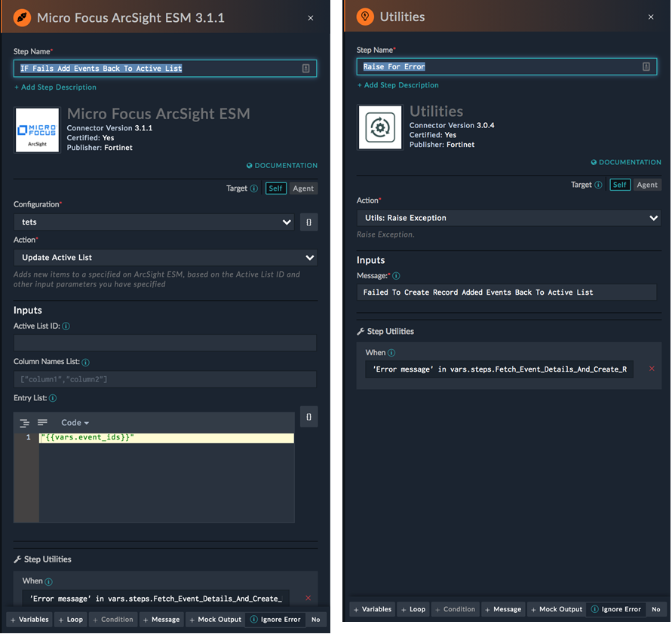Screen dimensions: 672x634
Task: Toggle Ignore Error No in ArcSight panel
Action: (315, 620)
